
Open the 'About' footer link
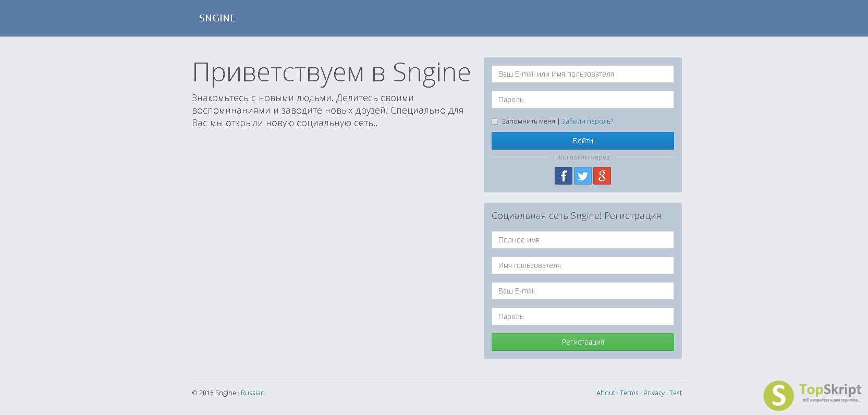[606, 393]
